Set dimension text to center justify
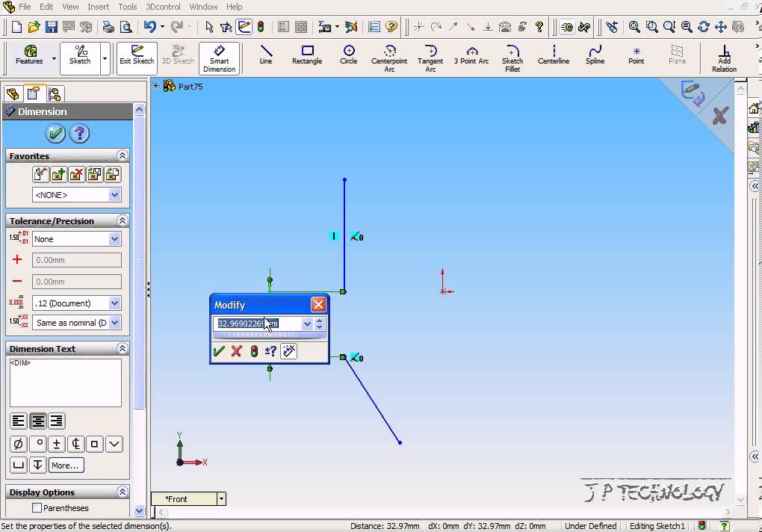762x532 pixels. tap(38, 421)
